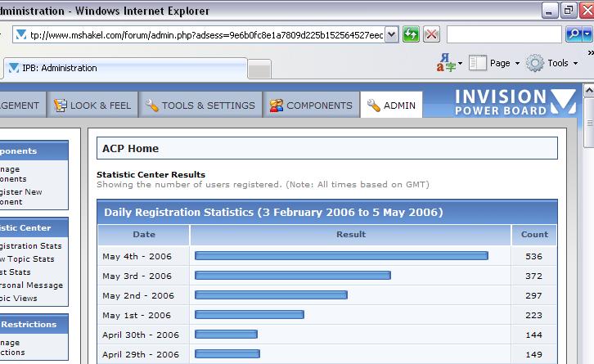The image size is (594, 364).
Task: Click the search magnifier icon
Action: (572, 34)
